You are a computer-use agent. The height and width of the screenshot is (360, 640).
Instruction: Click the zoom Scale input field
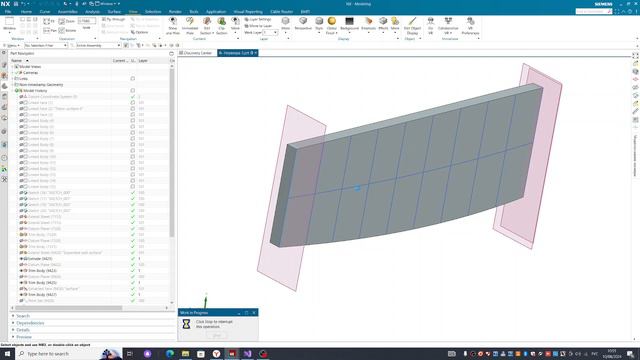[x=87, y=21]
